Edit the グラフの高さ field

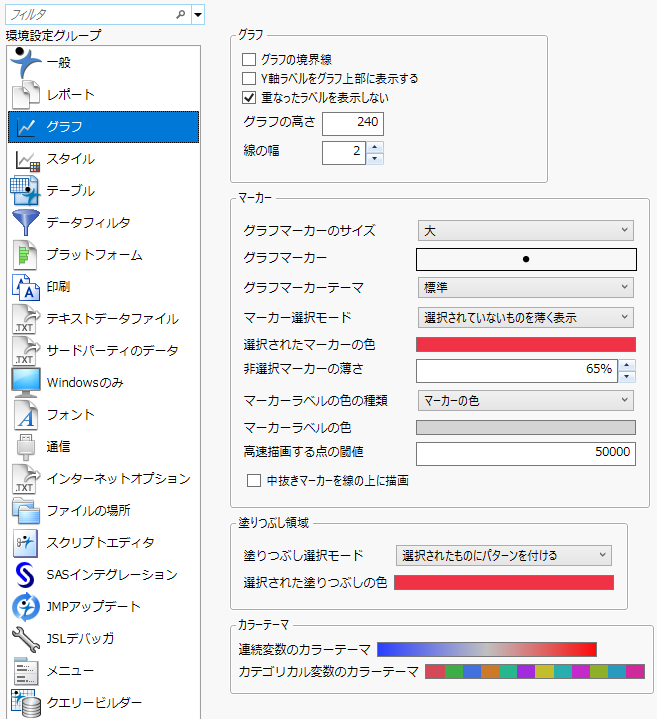[x=353, y=124]
